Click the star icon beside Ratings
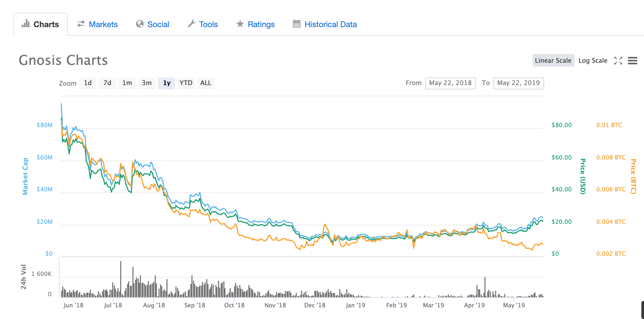Image resolution: width=644 pixels, height=319 pixels. pyautogui.click(x=240, y=24)
